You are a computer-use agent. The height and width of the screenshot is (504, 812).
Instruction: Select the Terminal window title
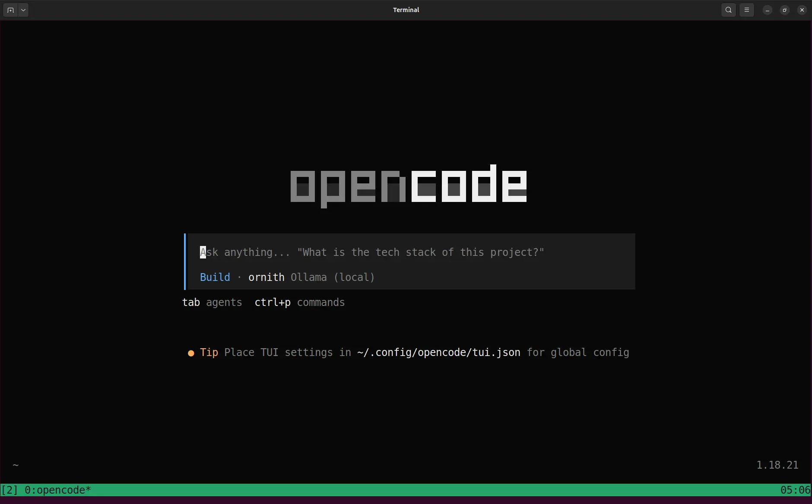[406, 10]
